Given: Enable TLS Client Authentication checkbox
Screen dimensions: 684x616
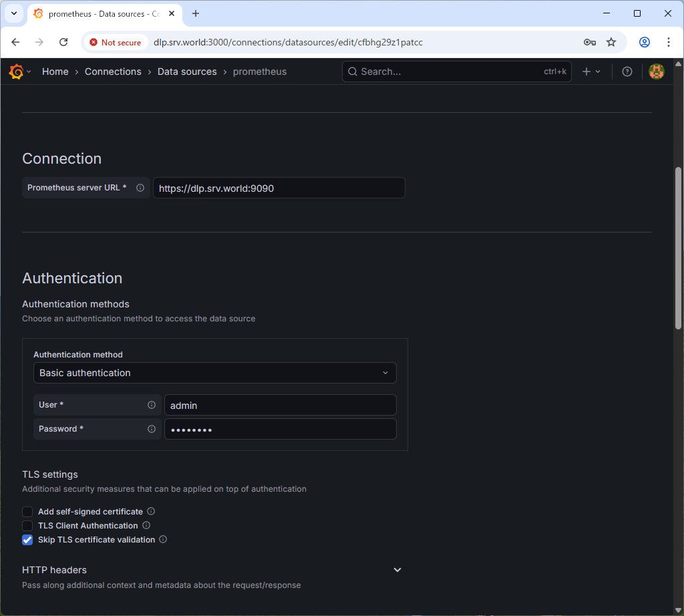Looking at the screenshot, I should pyautogui.click(x=27, y=526).
